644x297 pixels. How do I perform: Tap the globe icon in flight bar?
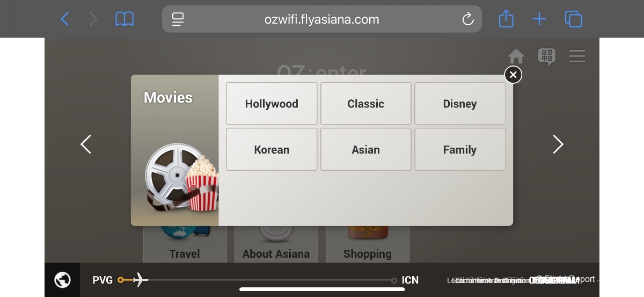tap(62, 280)
